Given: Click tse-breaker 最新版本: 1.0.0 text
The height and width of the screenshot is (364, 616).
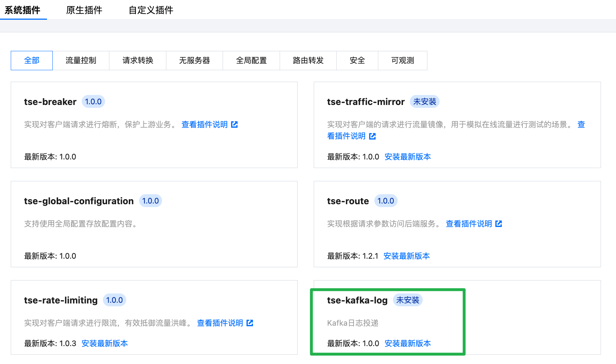Looking at the screenshot, I should (50, 157).
